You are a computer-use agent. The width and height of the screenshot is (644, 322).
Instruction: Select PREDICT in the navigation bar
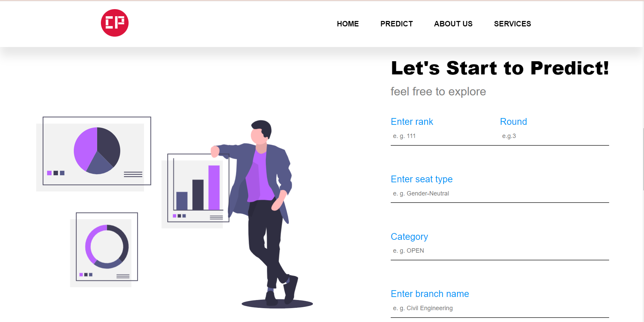coord(396,24)
